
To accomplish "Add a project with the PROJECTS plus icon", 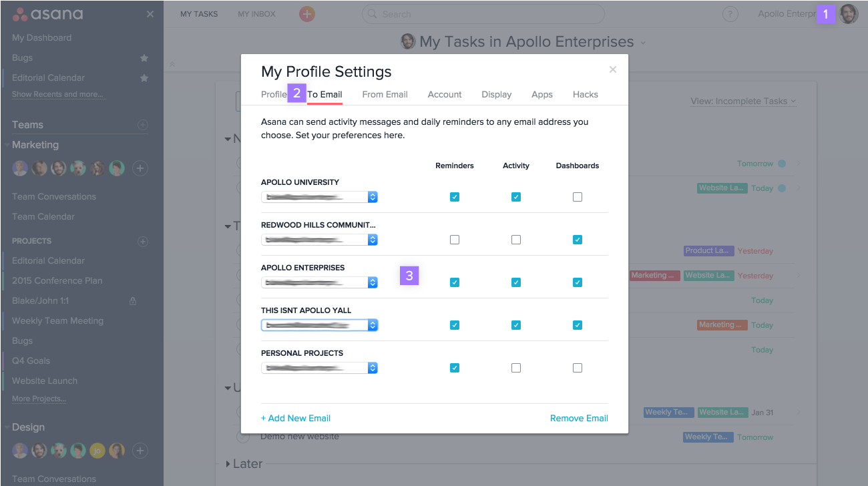I will (x=142, y=241).
